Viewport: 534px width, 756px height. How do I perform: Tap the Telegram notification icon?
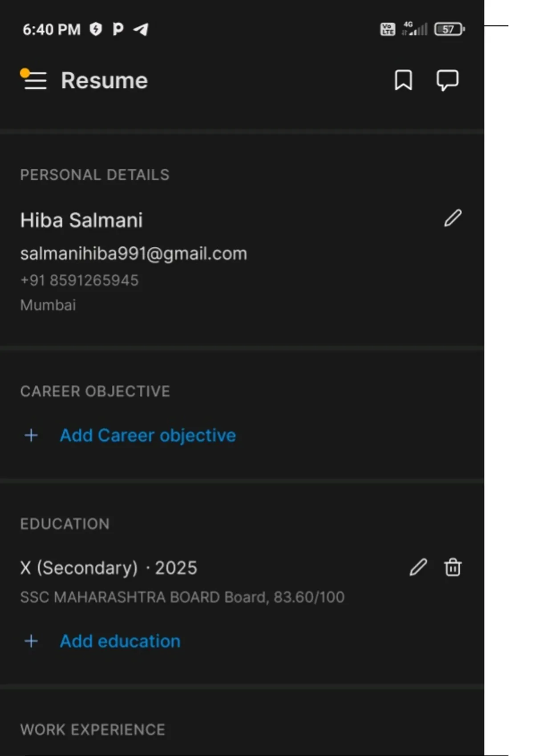tap(141, 29)
